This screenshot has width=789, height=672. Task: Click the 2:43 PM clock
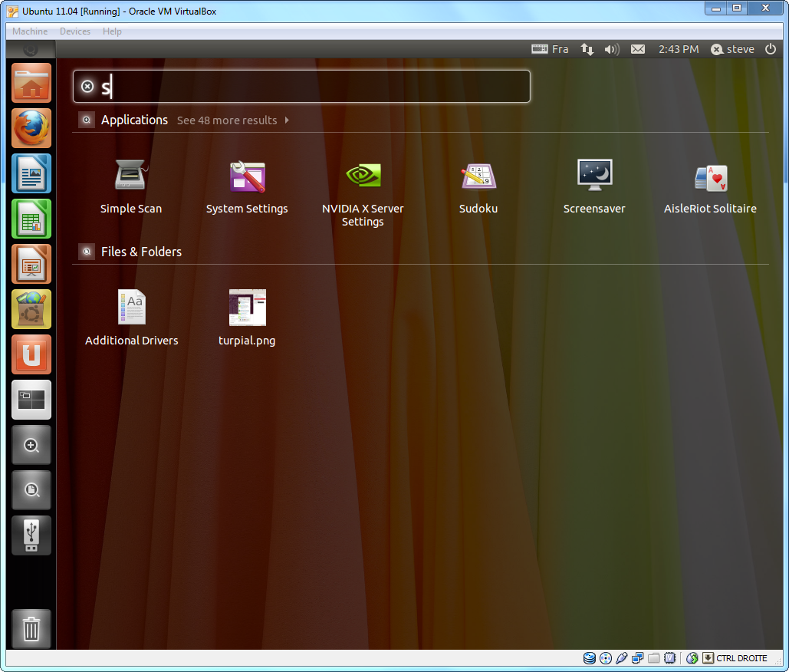click(679, 49)
